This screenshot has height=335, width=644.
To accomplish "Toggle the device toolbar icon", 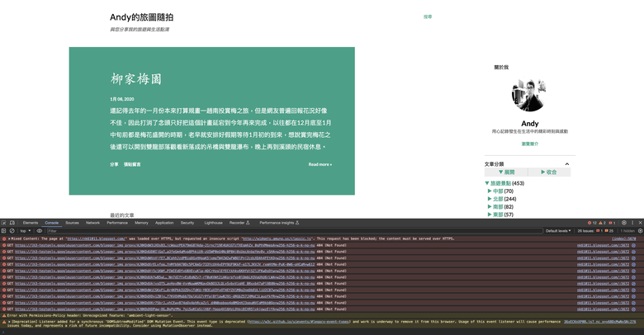I will pyautogui.click(x=12, y=223).
